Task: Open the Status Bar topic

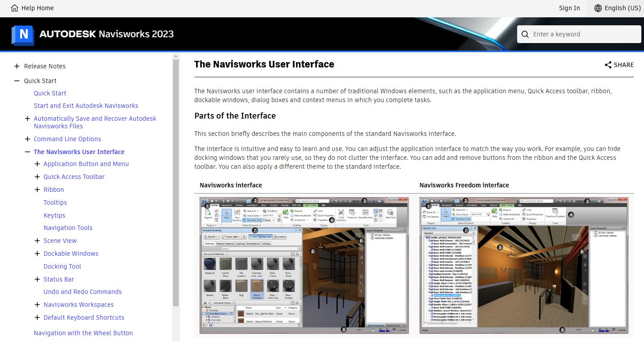Action: [59, 279]
